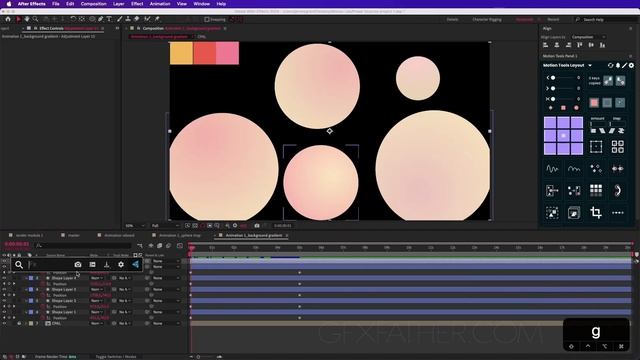Click Motion Tools refresh icon
The width and height of the screenshot is (640, 360).
coord(610,65)
